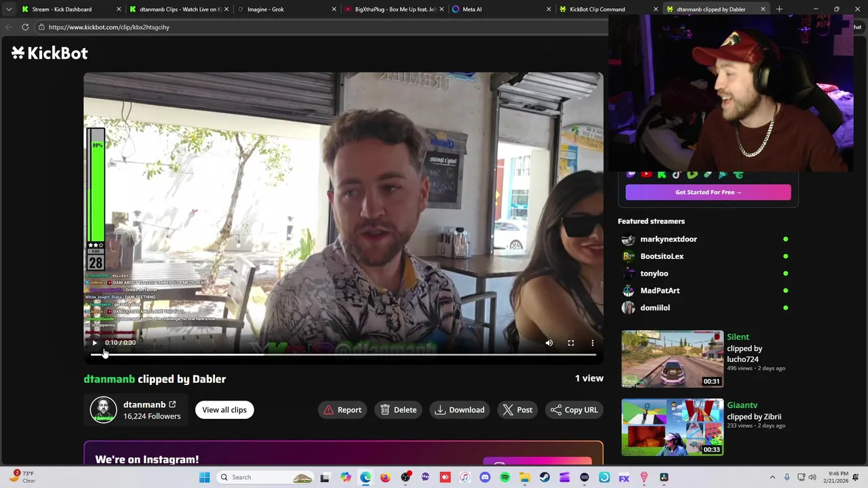Open Steam from taskbar

pos(545,477)
